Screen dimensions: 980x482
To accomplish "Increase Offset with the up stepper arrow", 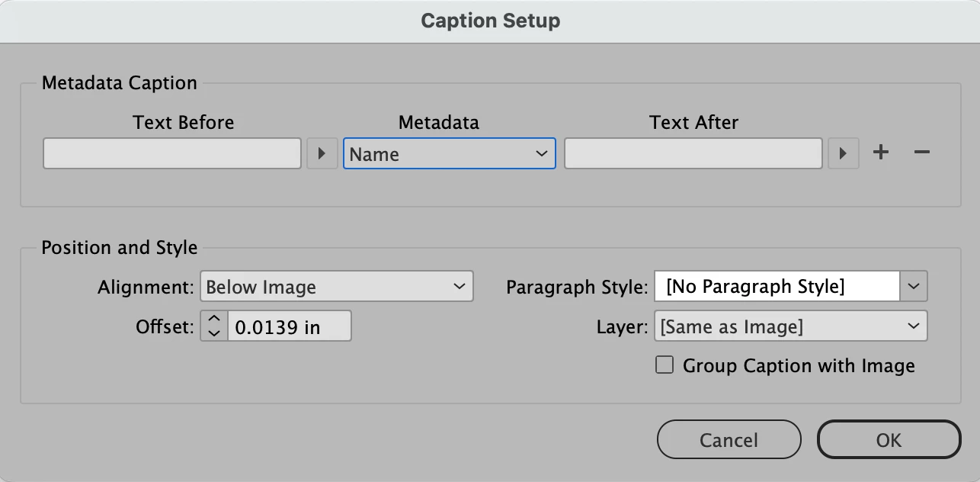I will coord(214,319).
